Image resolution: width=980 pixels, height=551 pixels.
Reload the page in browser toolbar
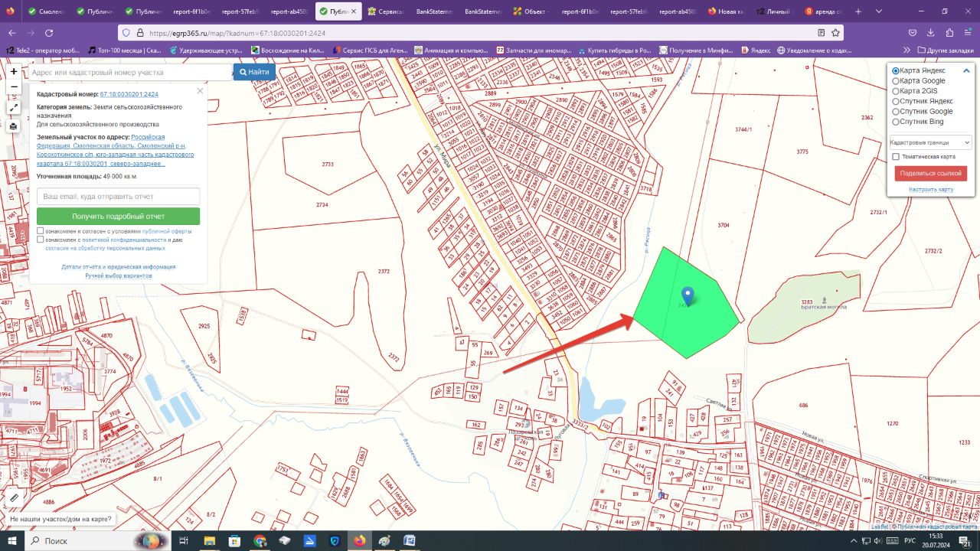click(x=49, y=33)
